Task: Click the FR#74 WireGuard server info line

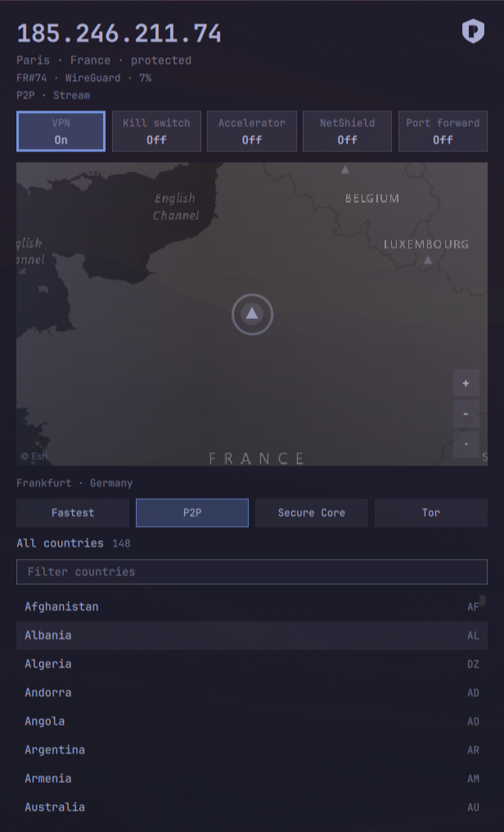Action: (83, 78)
